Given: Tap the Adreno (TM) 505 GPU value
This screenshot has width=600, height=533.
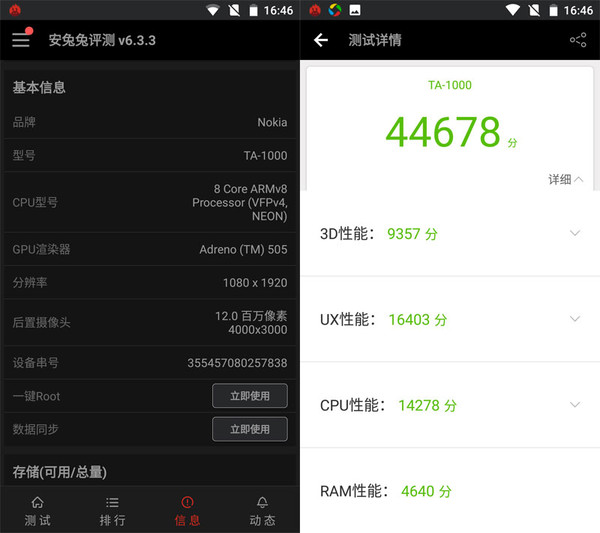Looking at the screenshot, I should tap(243, 249).
